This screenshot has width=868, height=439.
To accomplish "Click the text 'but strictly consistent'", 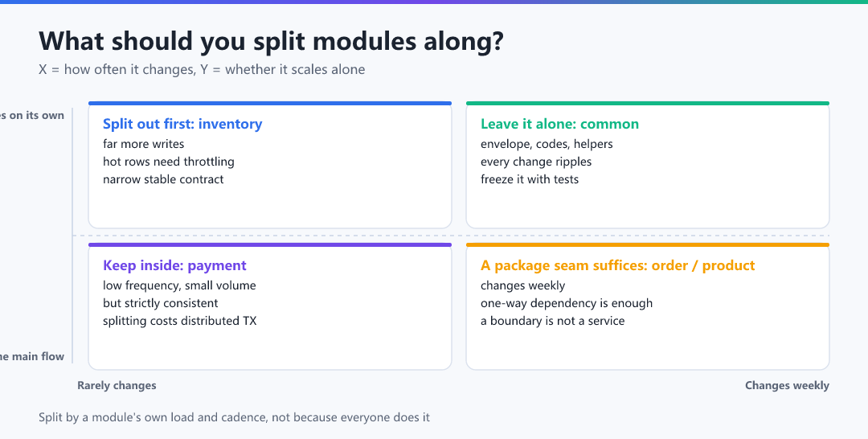I will click(x=161, y=303).
